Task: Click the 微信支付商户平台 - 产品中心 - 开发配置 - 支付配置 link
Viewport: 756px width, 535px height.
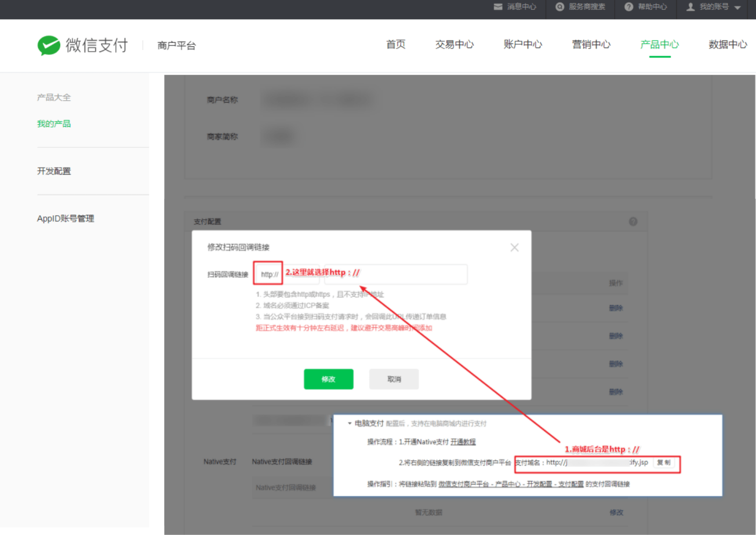Action: (x=511, y=484)
